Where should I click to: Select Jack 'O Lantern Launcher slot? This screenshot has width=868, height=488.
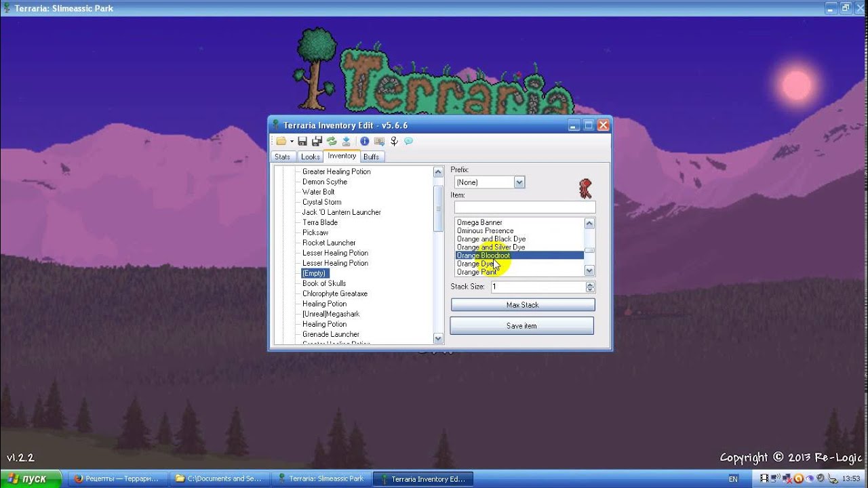pyautogui.click(x=342, y=212)
